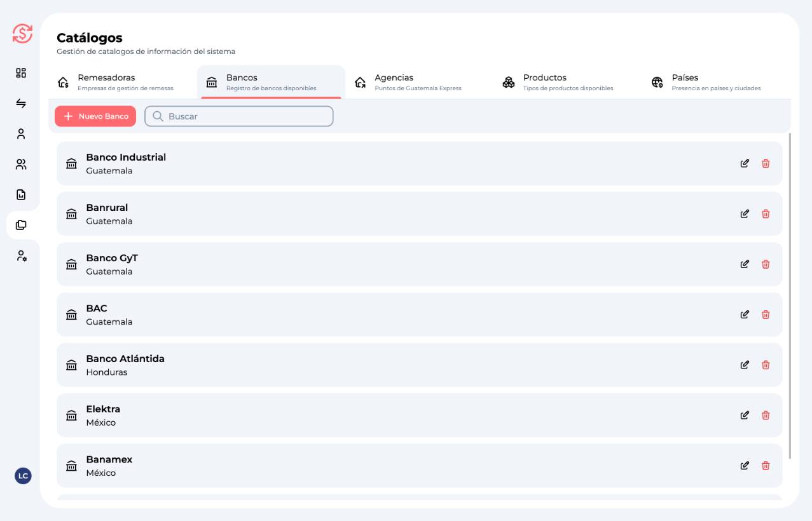Viewport: 812px width, 521px height.
Task: Delete the BAC entry
Action: (x=766, y=315)
